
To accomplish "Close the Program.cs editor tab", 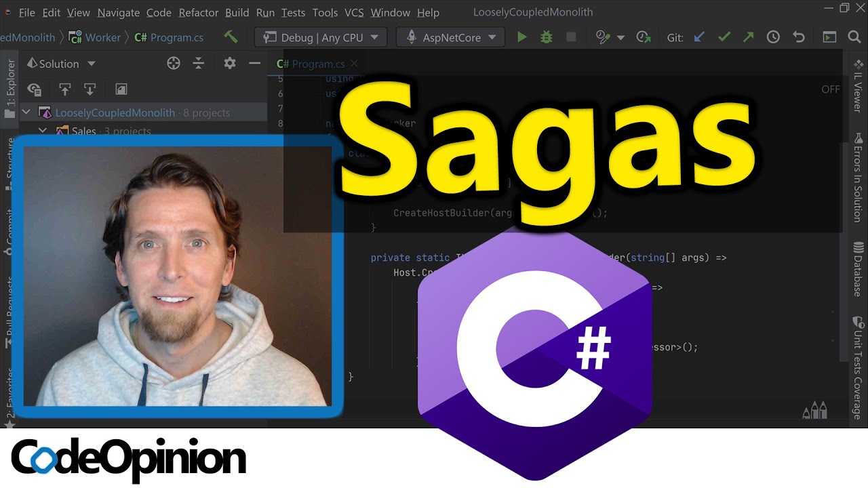I will click(355, 64).
